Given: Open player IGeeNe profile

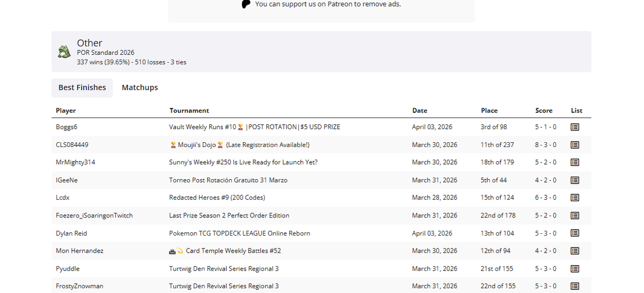Looking at the screenshot, I should (67, 180).
